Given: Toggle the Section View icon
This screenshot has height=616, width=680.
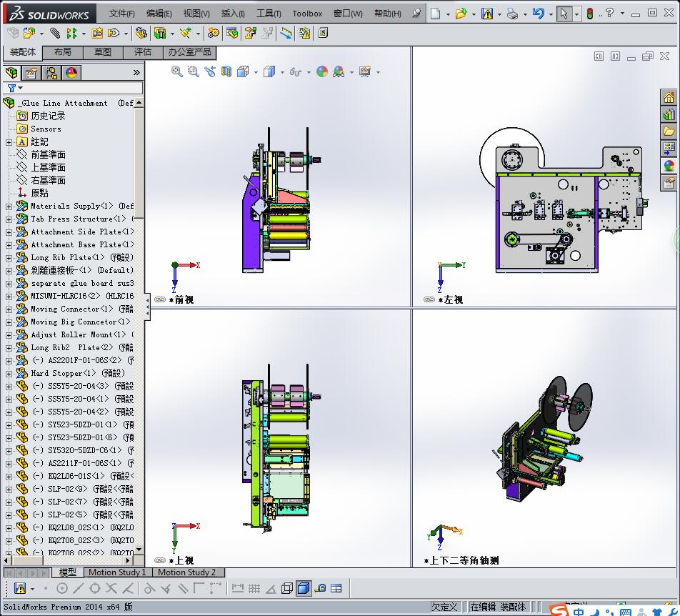Looking at the screenshot, I should (226, 71).
